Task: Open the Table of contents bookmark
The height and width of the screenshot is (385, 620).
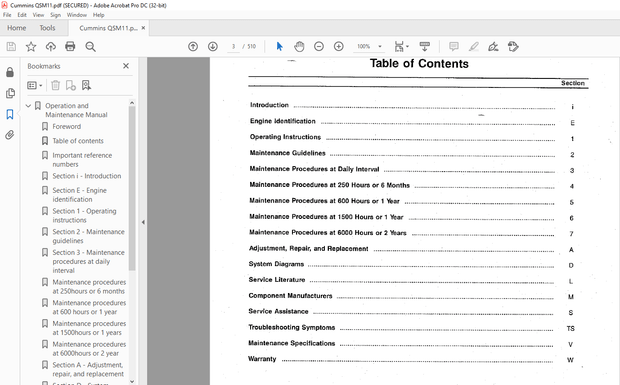Action: tap(78, 141)
